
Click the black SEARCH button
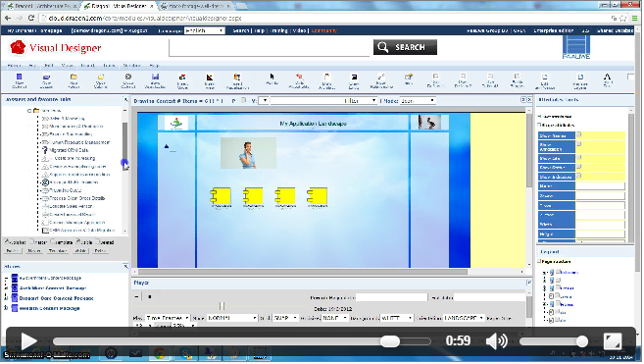(405, 47)
